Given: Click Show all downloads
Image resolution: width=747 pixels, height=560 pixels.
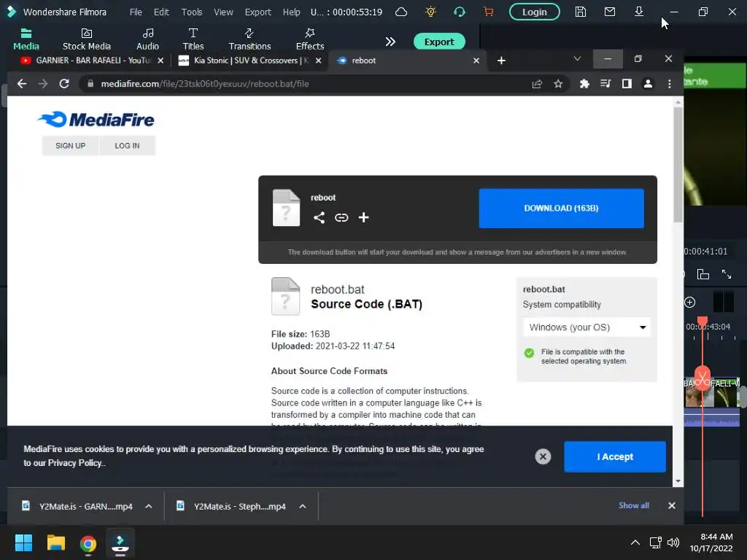Looking at the screenshot, I should (x=634, y=506).
